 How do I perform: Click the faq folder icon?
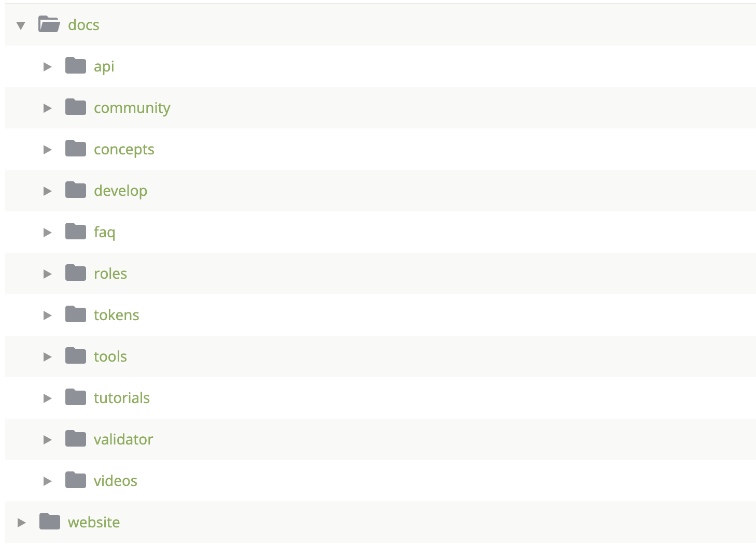(76, 232)
